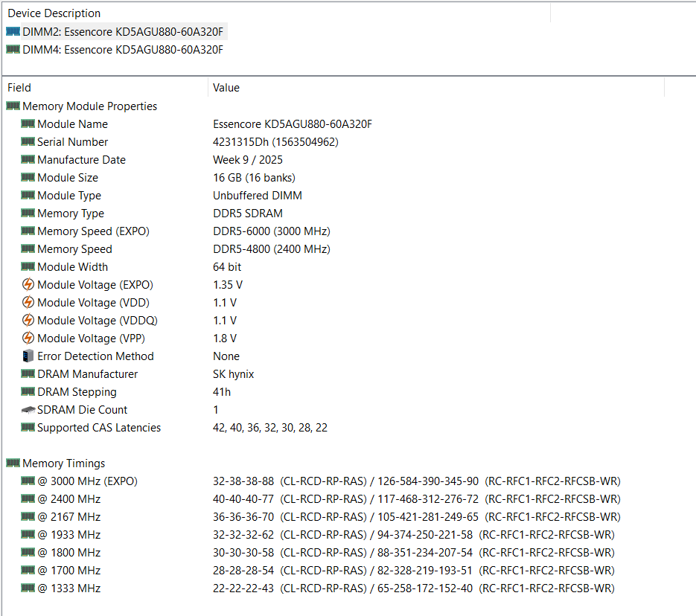696x616 pixels.
Task: Click the Memory Module Properties group icon
Action: [x=13, y=106]
